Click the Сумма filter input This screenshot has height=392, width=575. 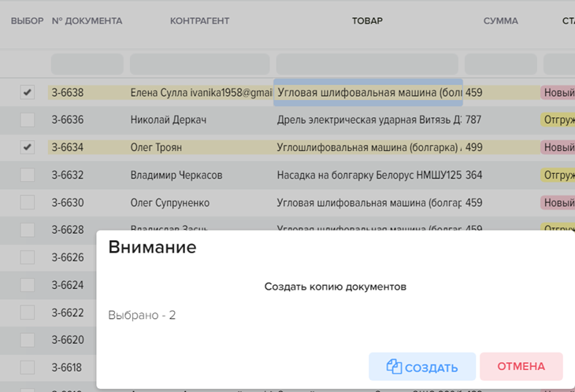pos(500,64)
